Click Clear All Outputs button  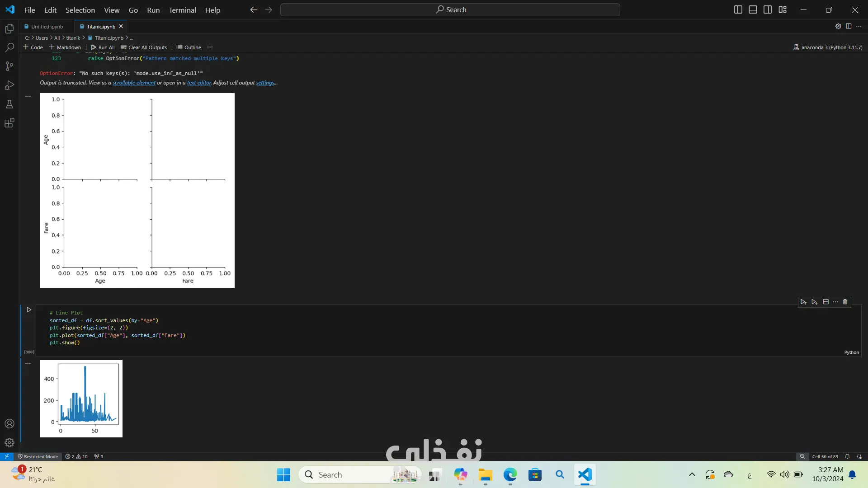pos(144,47)
